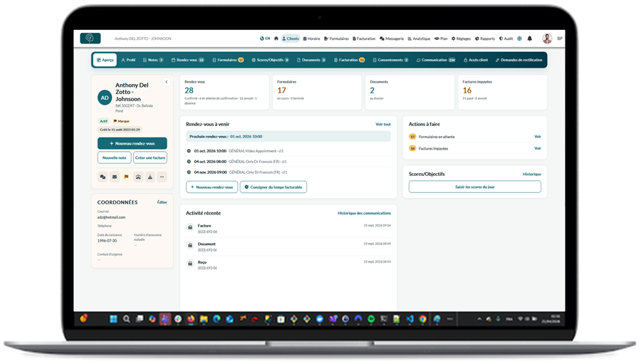
Task: Click the app logo in the header
Action: (90, 38)
